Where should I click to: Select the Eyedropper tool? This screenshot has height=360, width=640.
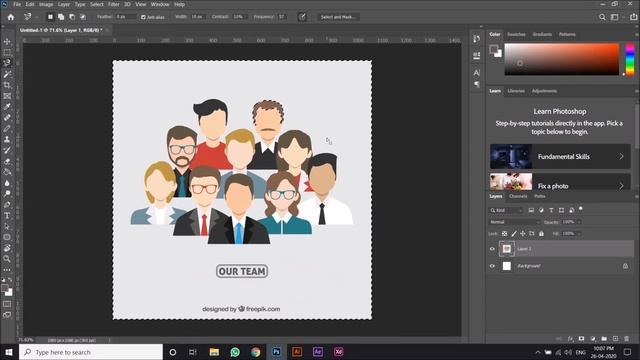tap(7, 107)
